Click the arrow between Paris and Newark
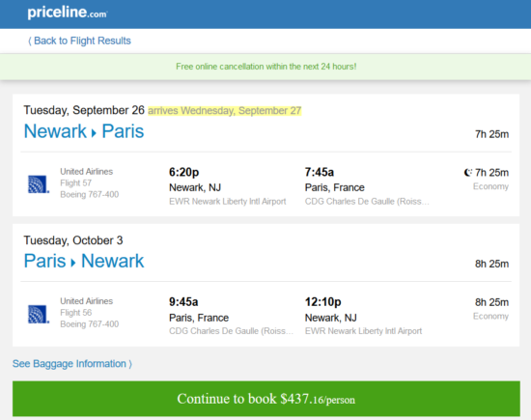531x420 pixels. point(73,263)
